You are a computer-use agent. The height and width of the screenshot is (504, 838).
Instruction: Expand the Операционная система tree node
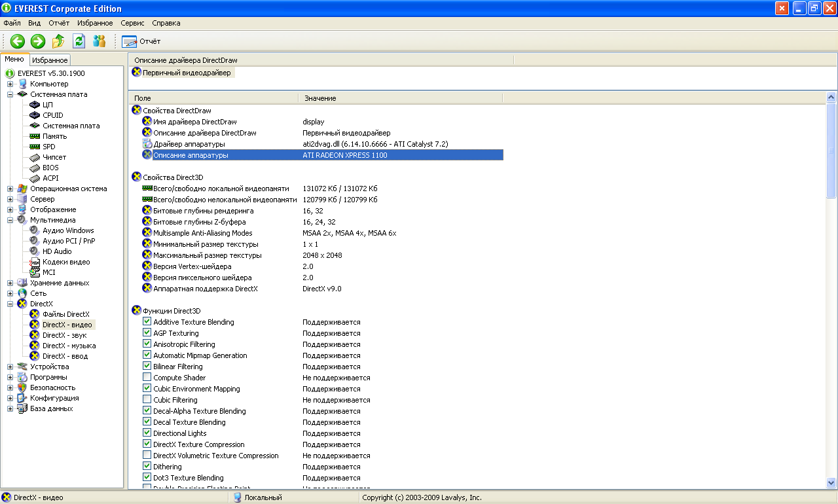tap(10, 189)
